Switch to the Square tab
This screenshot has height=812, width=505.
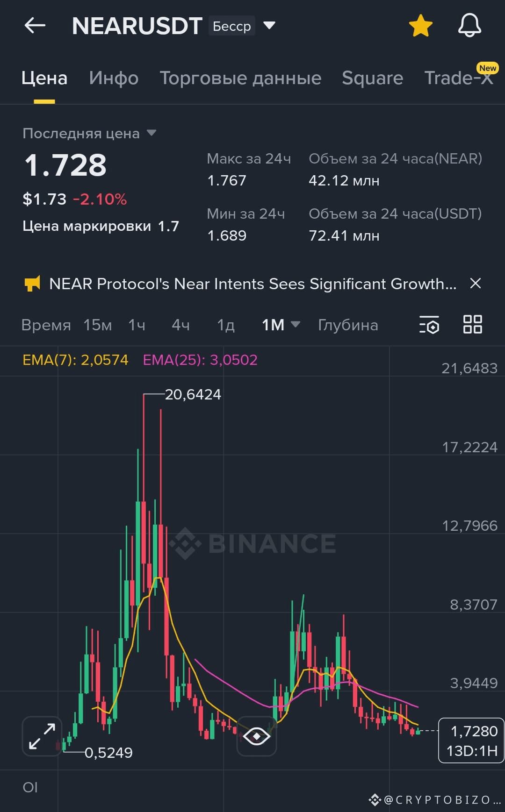pos(372,78)
